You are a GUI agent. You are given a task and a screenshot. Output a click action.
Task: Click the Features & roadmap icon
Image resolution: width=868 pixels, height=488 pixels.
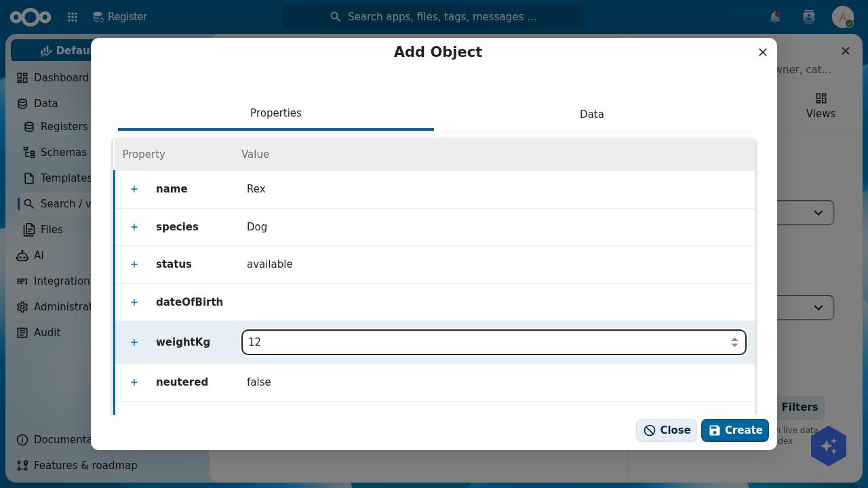point(22,466)
